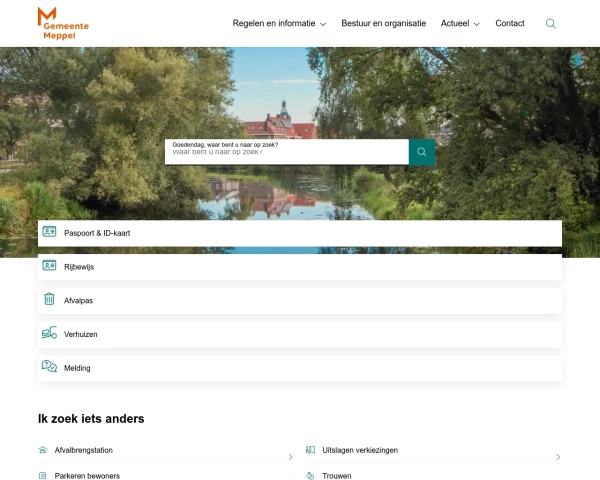
Task: Expand the Regelen en informatie menu
Action: coord(279,23)
